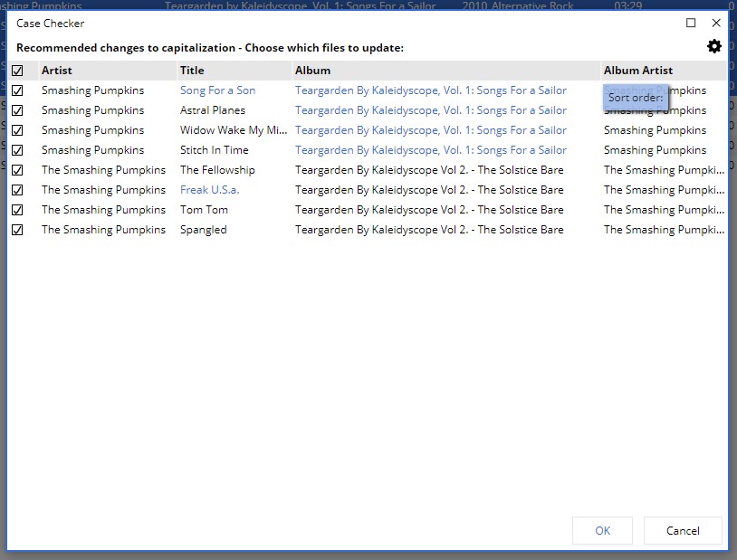Click album artist cell in Spangled row

tap(664, 230)
